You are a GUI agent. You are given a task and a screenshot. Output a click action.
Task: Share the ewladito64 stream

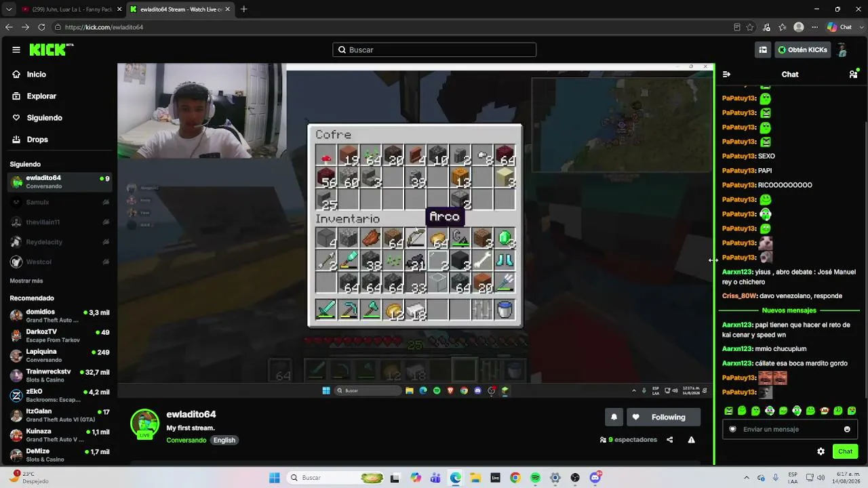[670, 440]
